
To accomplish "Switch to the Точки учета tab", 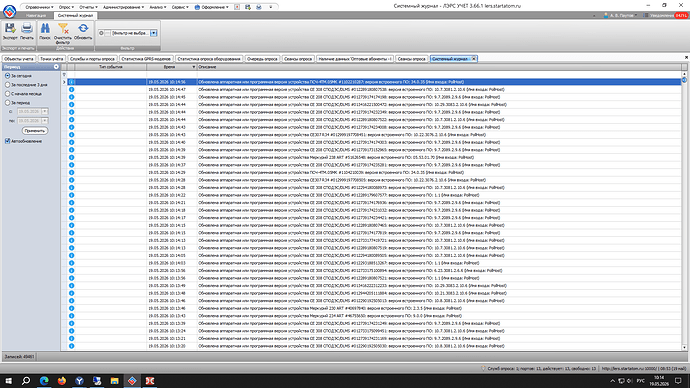I will (51, 59).
